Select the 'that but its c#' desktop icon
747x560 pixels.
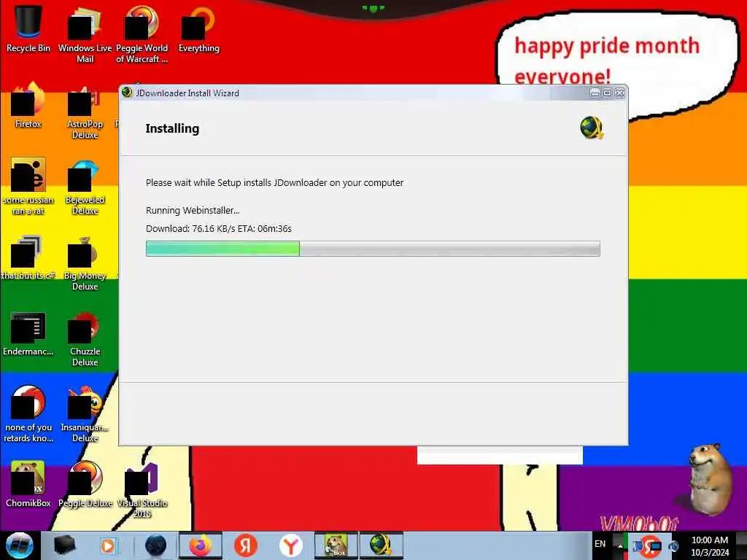click(28, 257)
